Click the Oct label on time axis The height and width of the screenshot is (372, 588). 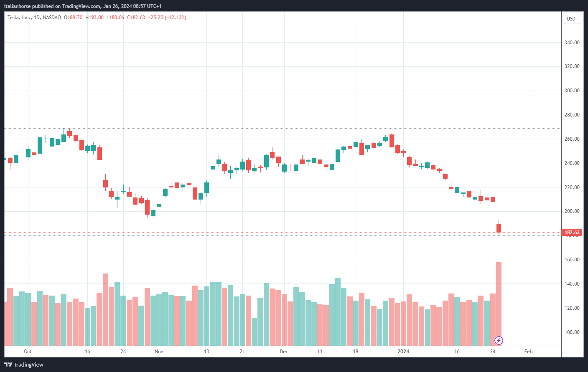[x=28, y=352]
